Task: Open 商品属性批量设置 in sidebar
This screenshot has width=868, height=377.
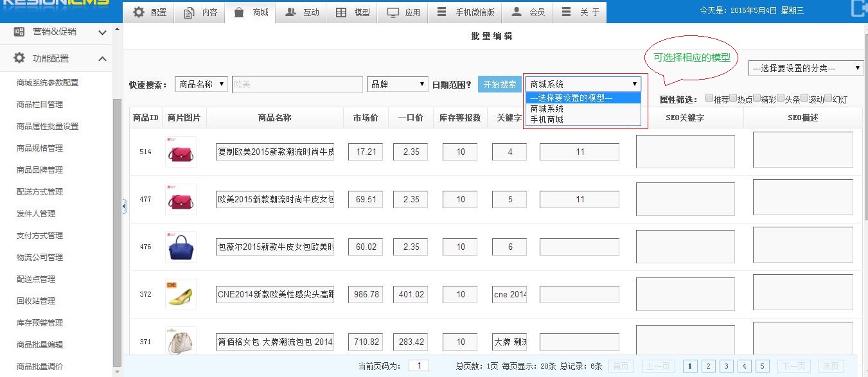Action: (x=48, y=127)
